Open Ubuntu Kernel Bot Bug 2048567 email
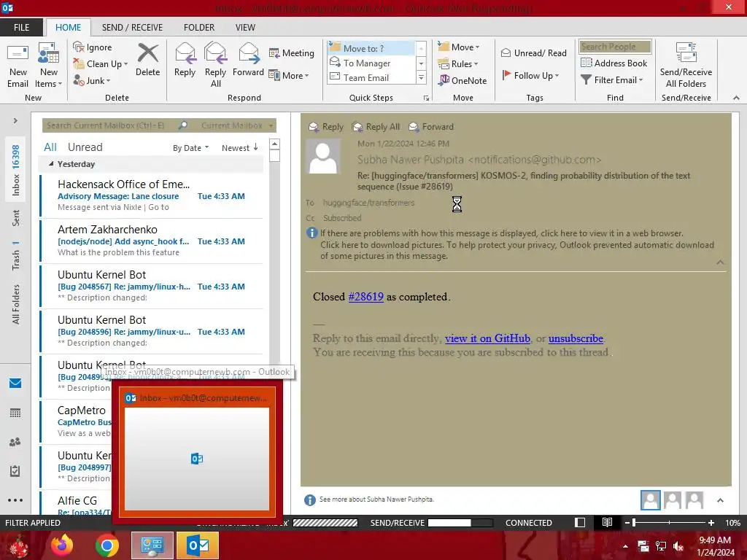 [152, 286]
